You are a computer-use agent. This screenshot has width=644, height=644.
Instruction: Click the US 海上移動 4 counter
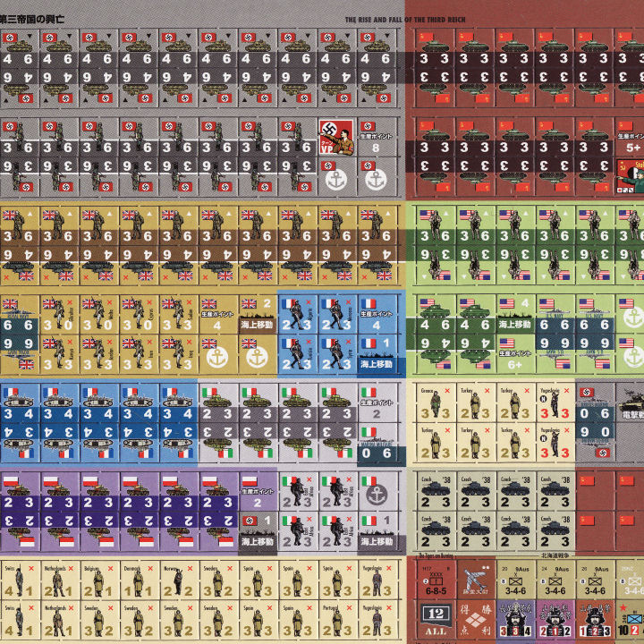[x=514, y=315]
